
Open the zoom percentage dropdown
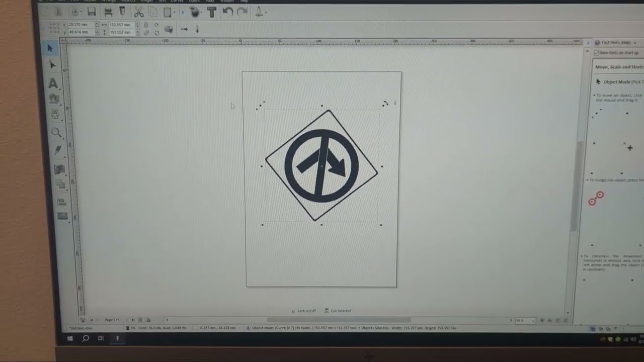coord(533,320)
